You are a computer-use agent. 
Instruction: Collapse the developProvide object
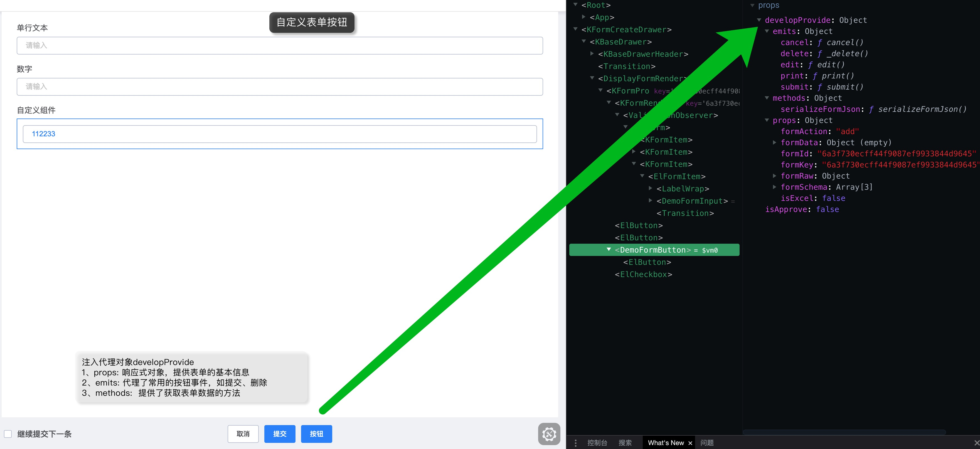[x=759, y=20]
